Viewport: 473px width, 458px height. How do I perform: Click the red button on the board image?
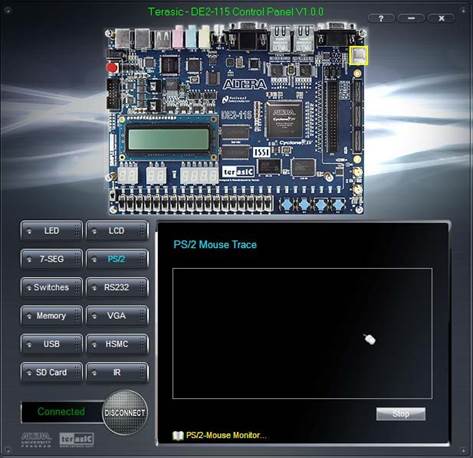pyautogui.click(x=112, y=68)
